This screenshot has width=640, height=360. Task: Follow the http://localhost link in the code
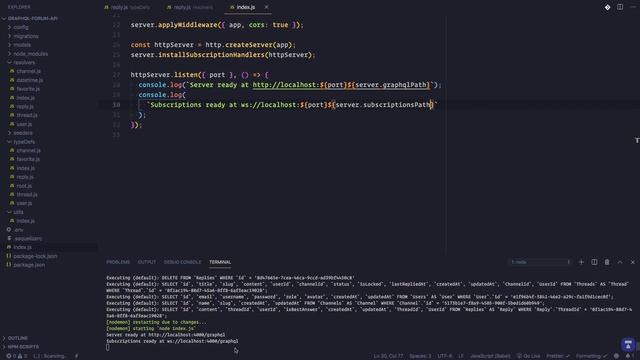pos(341,85)
